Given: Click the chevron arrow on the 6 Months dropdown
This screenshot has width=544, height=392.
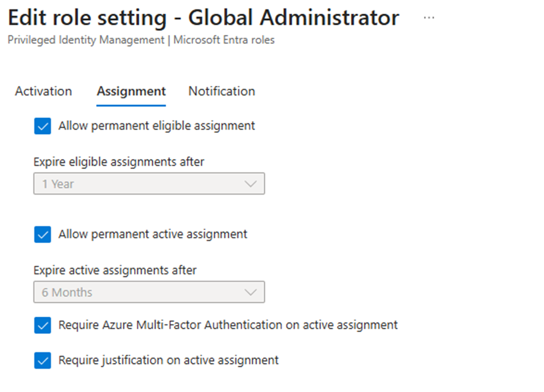Looking at the screenshot, I should tap(251, 292).
